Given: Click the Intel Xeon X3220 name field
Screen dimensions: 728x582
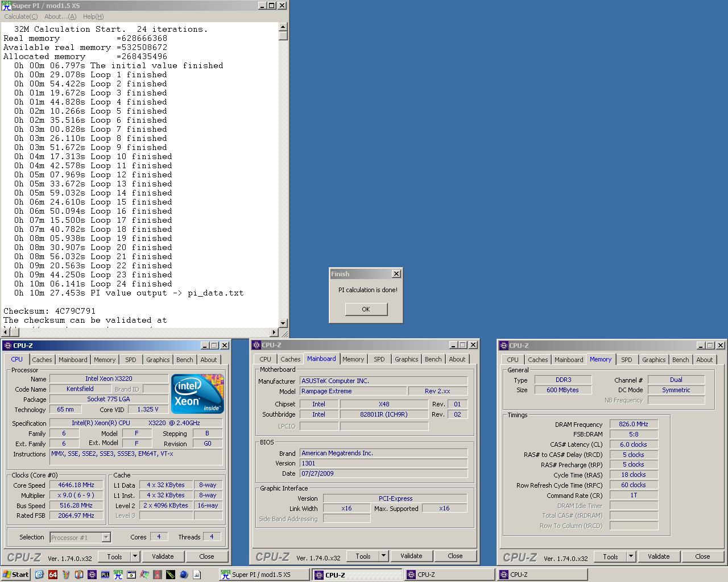Looking at the screenshot, I should tap(109, 379).
